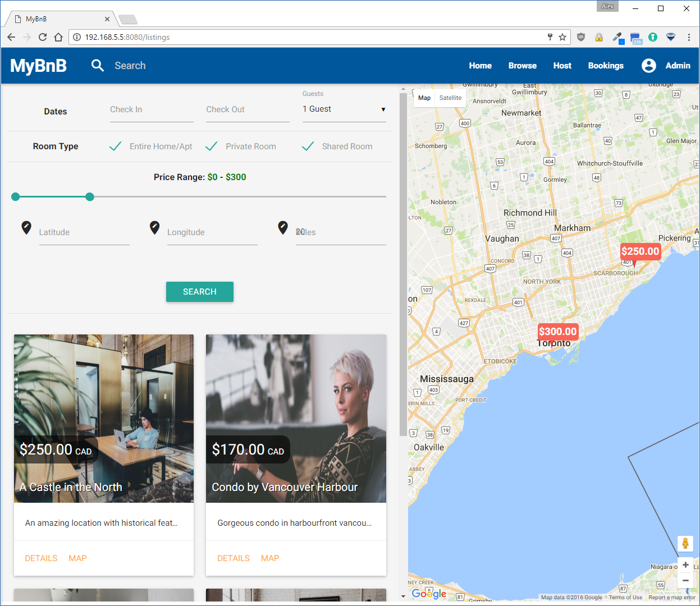Reload the page
Screen dimensions: 700x606
(43, 37)
